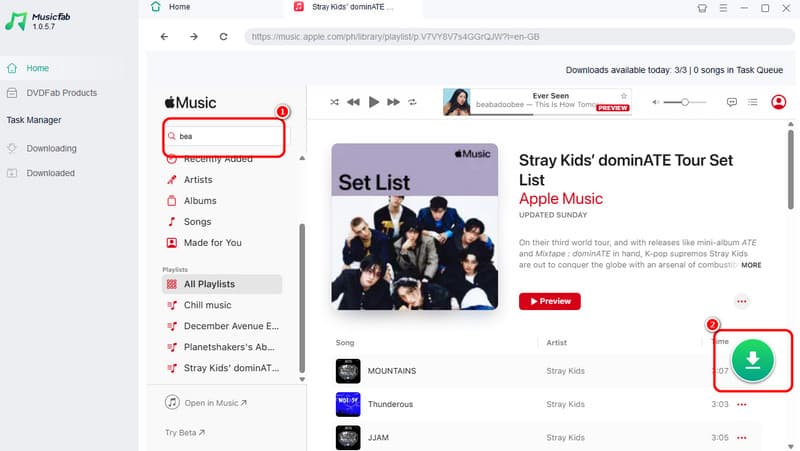The width and height of the screenshot is (800, 451).
Task: Click the MusicFab logo icon
Action: [16, 21]
